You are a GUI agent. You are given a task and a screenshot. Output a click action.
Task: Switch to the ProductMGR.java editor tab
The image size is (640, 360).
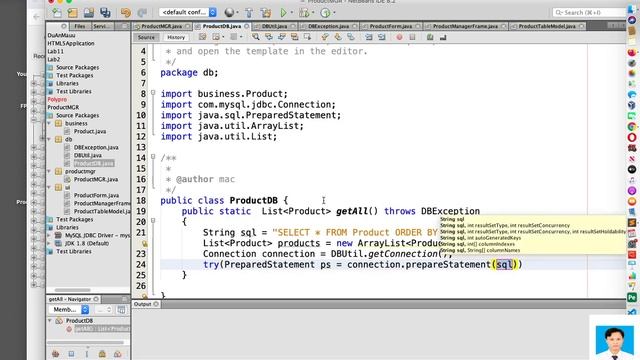(x=162, y=26)
